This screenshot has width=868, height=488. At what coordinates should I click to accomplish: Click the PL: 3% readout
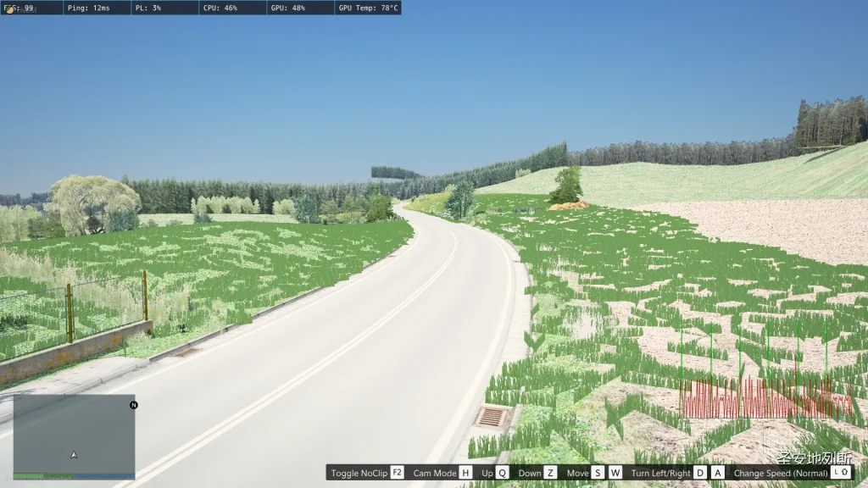point(148,8)
